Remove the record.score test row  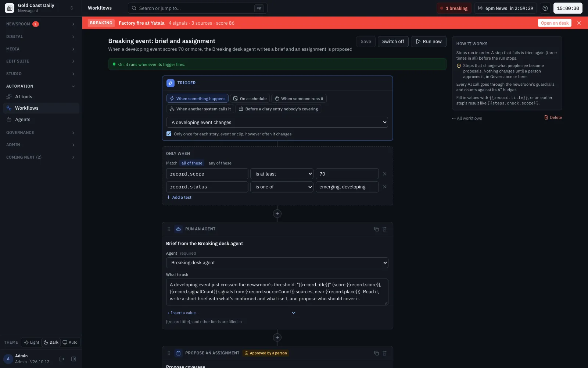(385, 174)
